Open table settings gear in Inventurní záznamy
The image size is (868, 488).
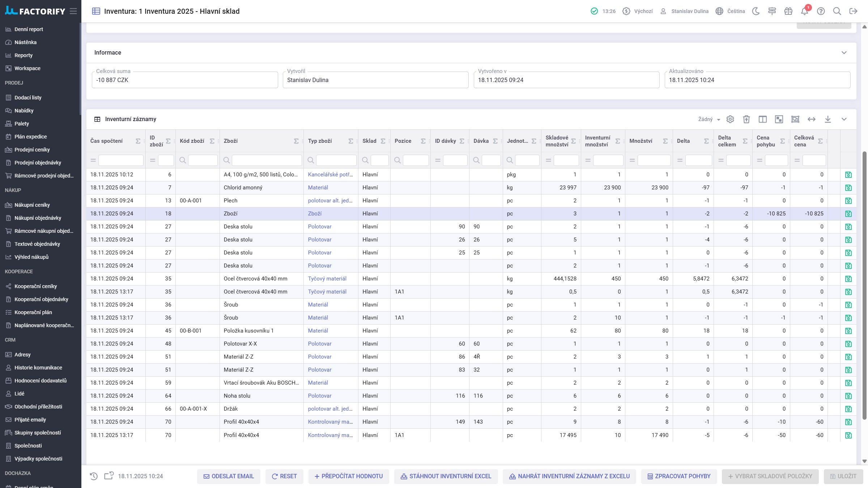pos(730,119)
